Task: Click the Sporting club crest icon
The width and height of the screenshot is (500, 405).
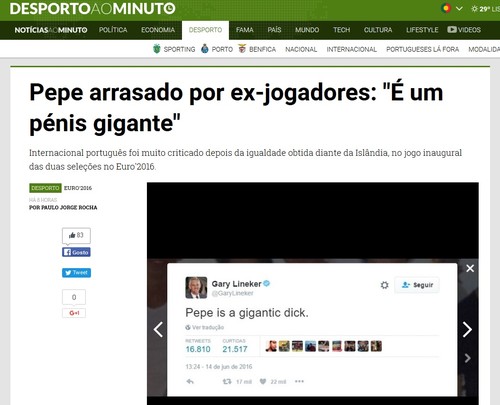Action: (157, 49)
